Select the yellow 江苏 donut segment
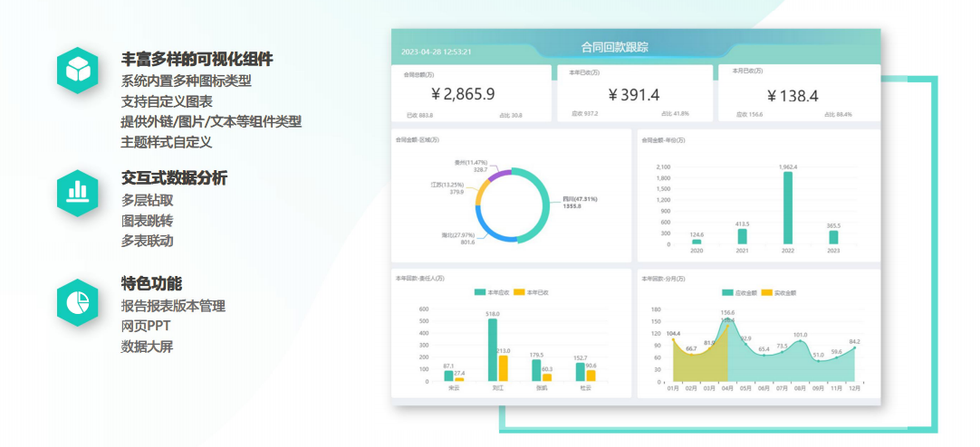Viewport: 980px width, 447px height. pos(480,193)
